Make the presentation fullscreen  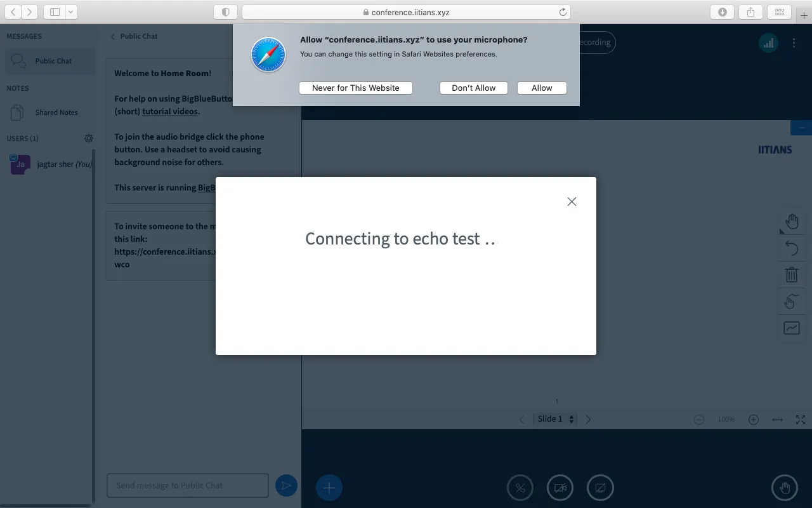tap(801, 420)
